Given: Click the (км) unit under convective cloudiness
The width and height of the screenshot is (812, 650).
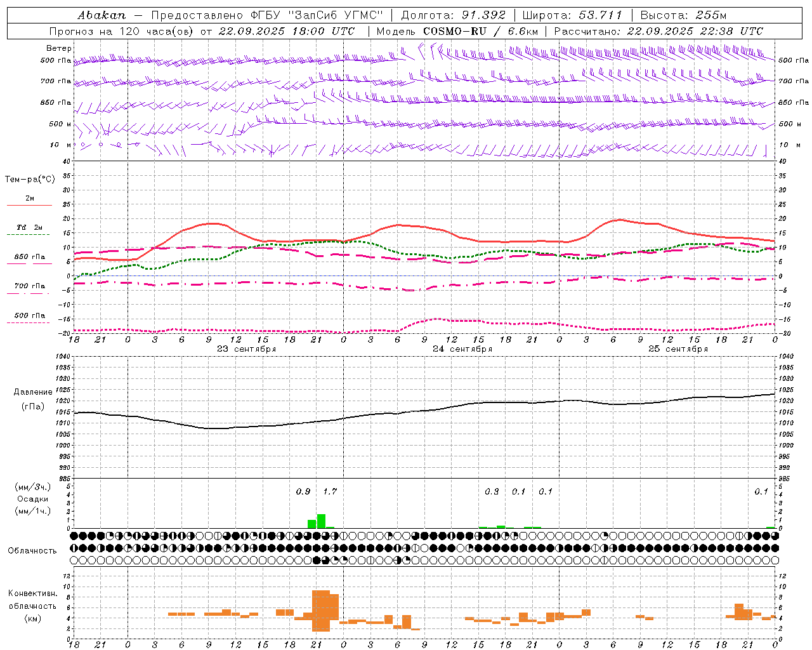Looking at the screenshot, I should [33, 618].
